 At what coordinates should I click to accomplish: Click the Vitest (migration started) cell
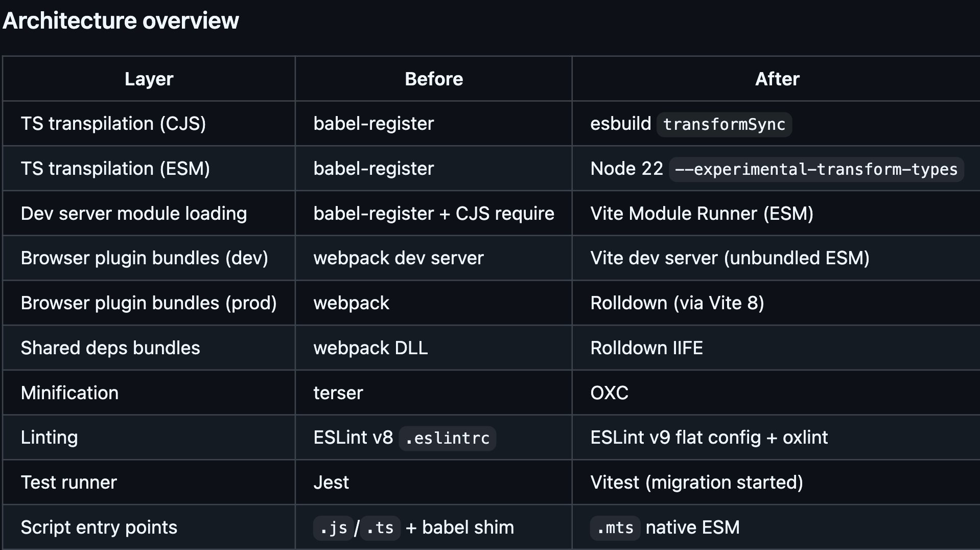click(x=696, y=483)
